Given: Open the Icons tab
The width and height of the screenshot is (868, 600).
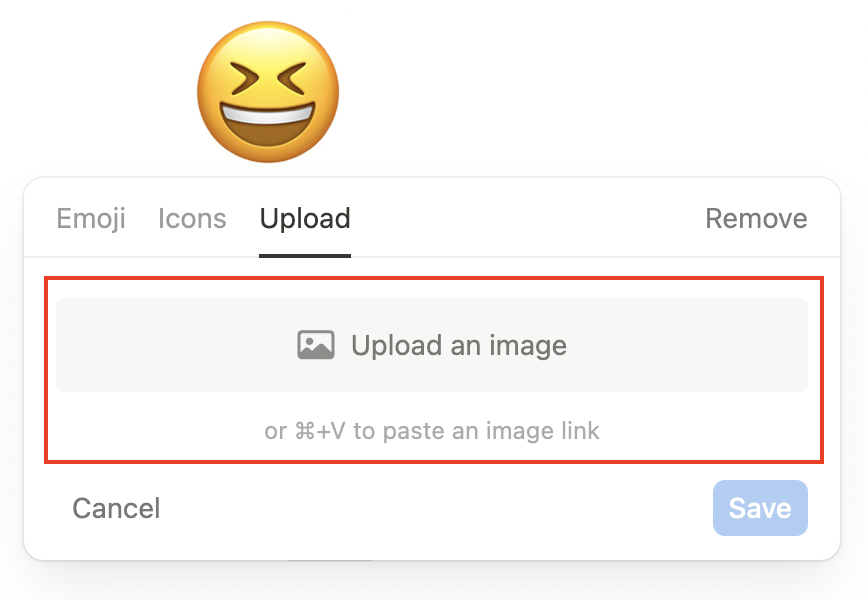Looking at the screenshot, I should pyautogui.click(x=192, y=218).
